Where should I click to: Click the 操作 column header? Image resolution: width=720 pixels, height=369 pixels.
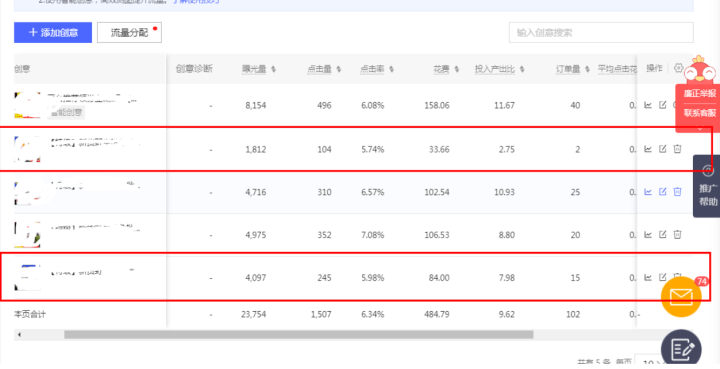point(654,68)
